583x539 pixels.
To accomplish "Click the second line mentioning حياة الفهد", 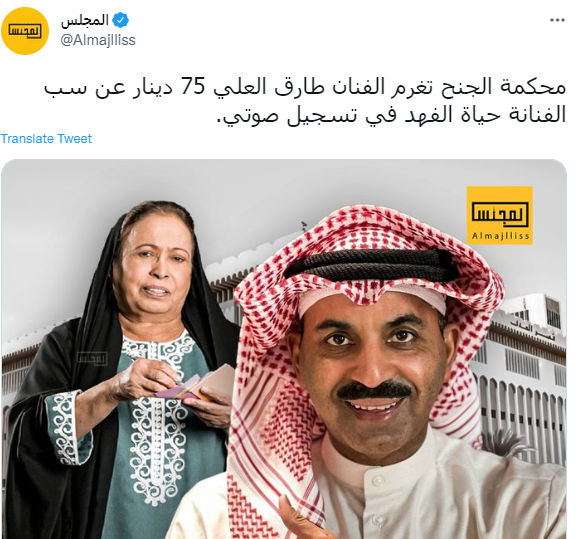I will tap(391, 115).
